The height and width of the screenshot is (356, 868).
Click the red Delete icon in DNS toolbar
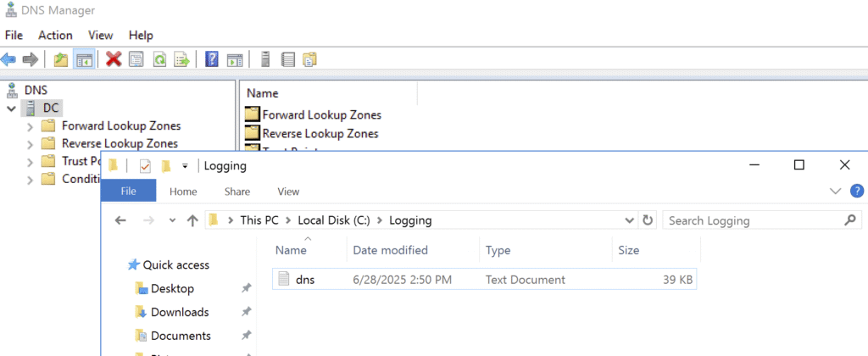coord(114,59)
